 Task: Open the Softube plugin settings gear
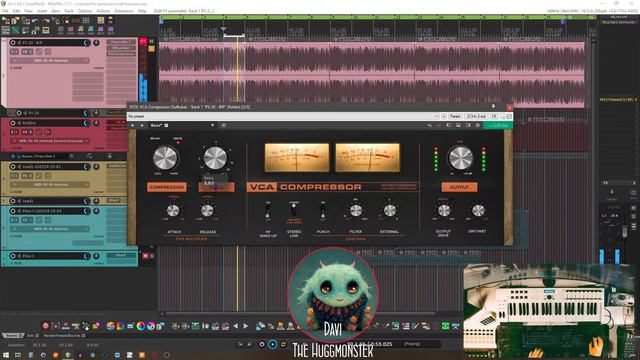point(478,125)
